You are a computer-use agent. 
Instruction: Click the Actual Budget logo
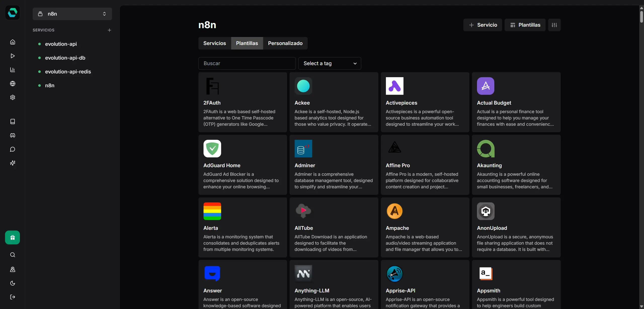pos(486,86)
